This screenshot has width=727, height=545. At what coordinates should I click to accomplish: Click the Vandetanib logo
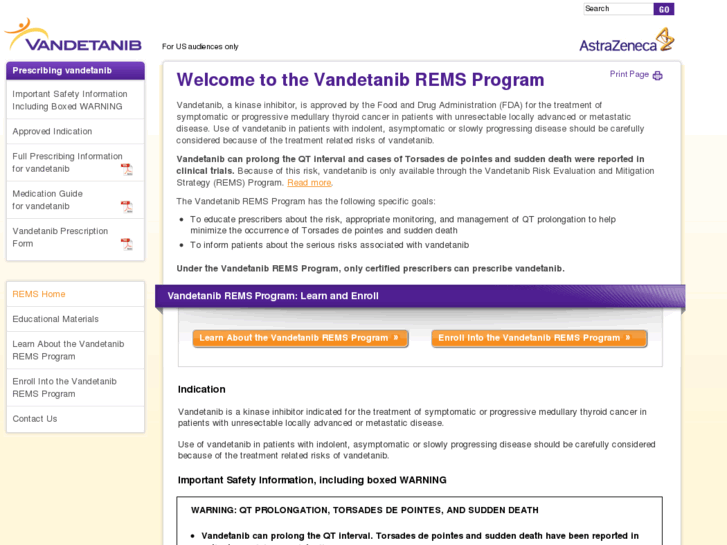[x=73, y=35]
